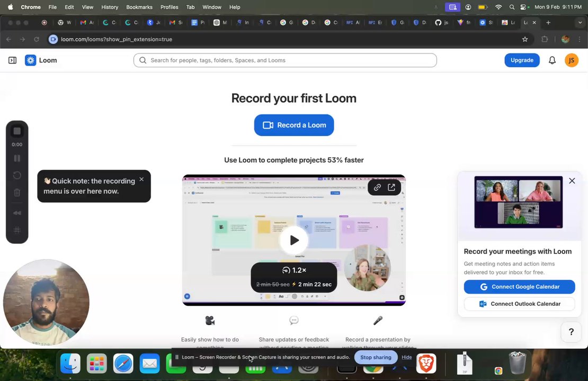588x381 pixels.
Task: Click the Upgrade button
Action: click(522, 60)
